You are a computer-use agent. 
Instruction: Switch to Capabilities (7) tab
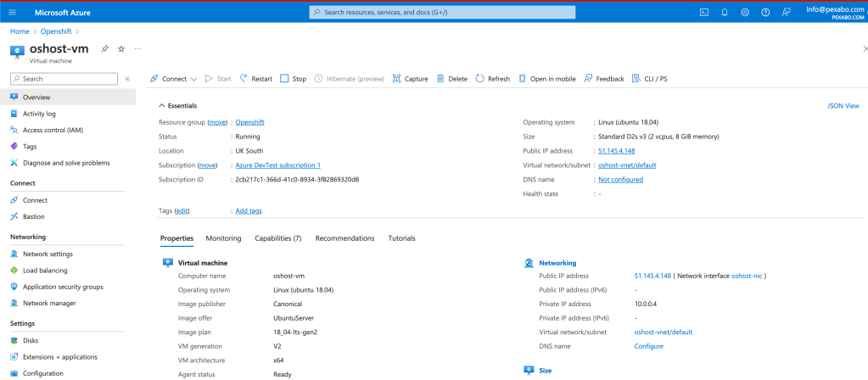(278, 238)
